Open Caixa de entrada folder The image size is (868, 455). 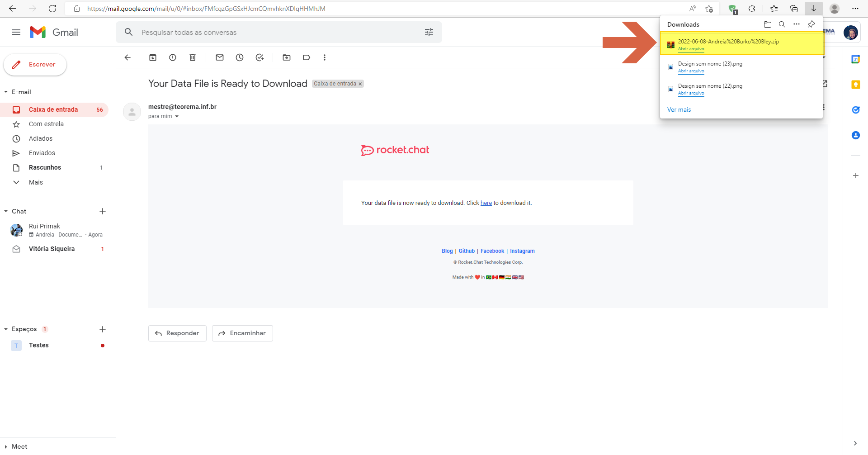[54, 109]
